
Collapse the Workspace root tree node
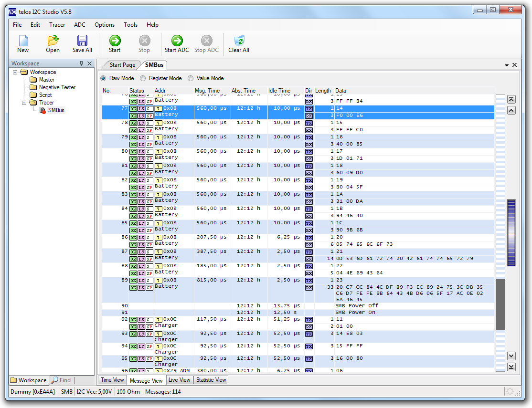click(x=15, y=72)
